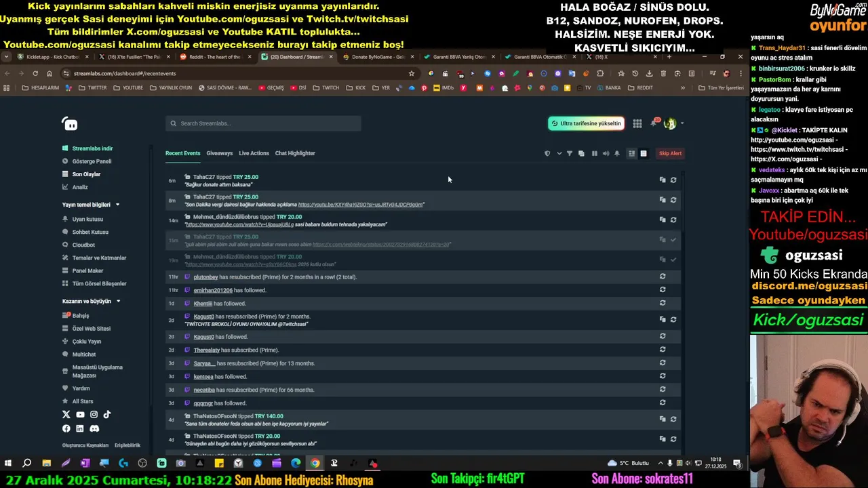Image resolution: width=868 pixels, height=488 pixels.
Task: Open Çoklu Yayın in sidebar
Action: click(81, 342)
